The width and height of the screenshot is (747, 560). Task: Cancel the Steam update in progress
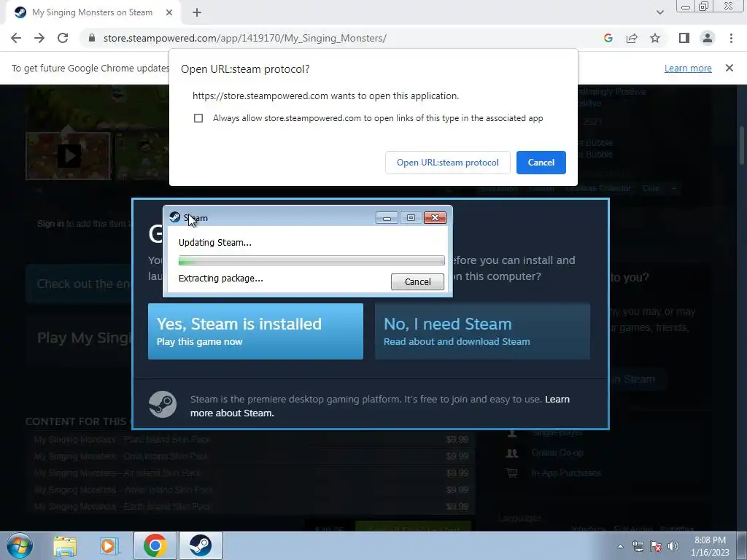tap(417, 281)
